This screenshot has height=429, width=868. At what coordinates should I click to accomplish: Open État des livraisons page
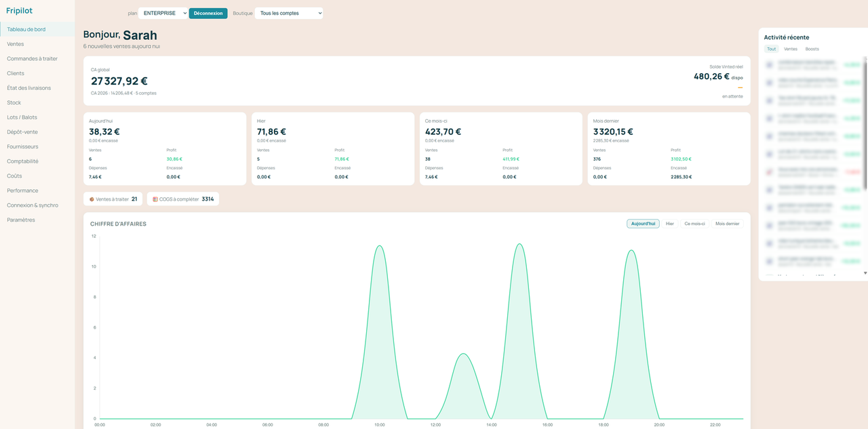37,88
